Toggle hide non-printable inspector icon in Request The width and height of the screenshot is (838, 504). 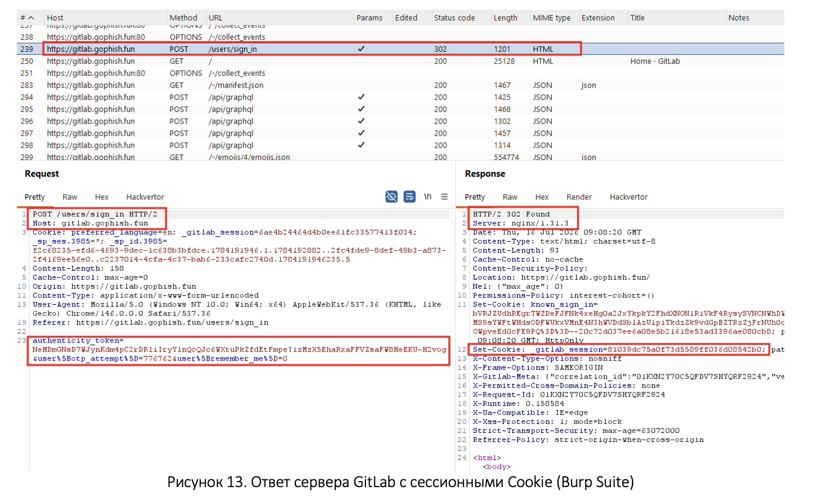tap(391, 197)
